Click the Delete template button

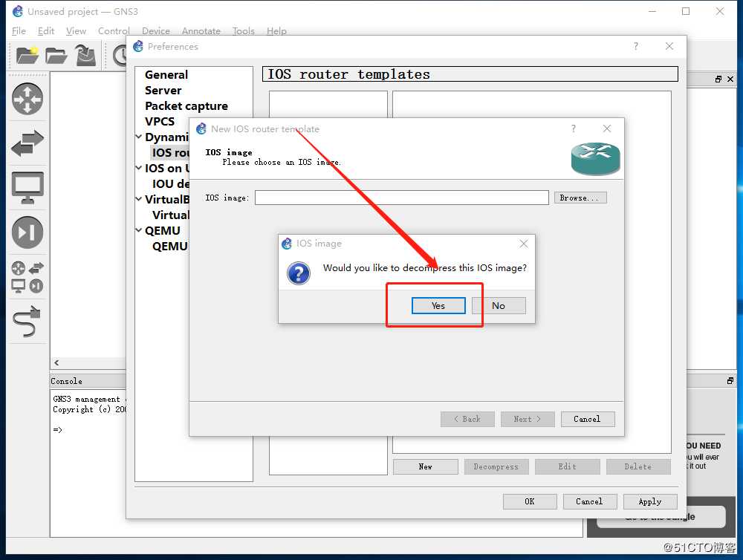638,466
